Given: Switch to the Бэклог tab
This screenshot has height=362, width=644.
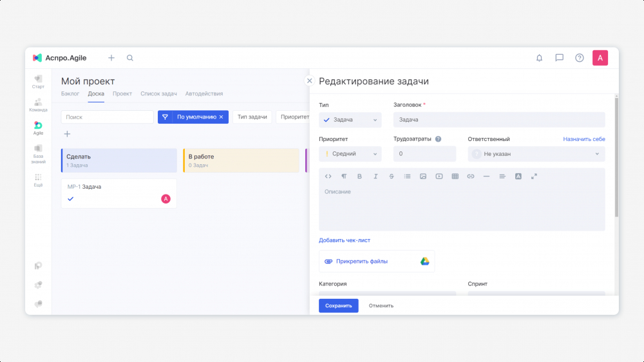Looking at the screenshot, I should [70, 93].
